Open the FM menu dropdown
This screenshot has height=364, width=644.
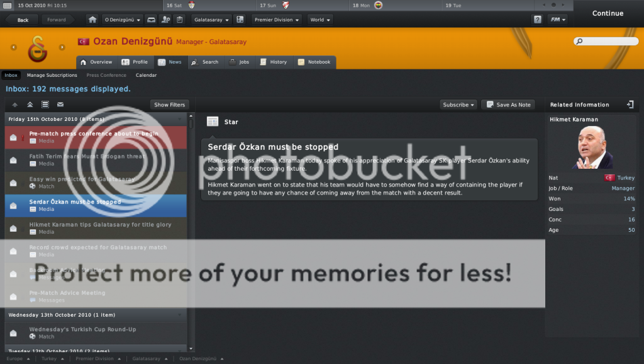(x=558, y=20)
